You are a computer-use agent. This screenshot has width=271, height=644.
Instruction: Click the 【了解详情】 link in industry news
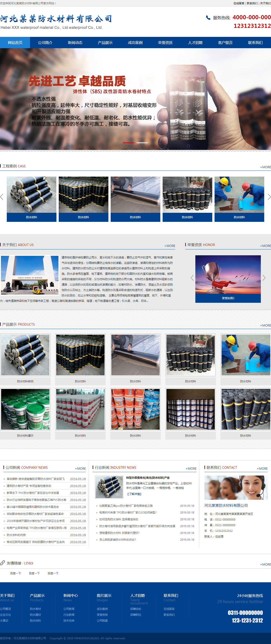pyautogui.click(x=134, y=494)
